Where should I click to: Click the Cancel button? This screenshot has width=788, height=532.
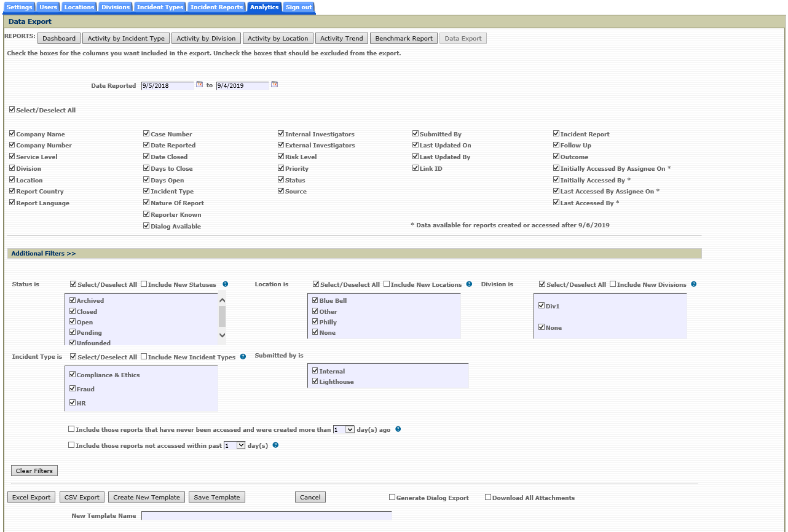[x=310, y=497]
